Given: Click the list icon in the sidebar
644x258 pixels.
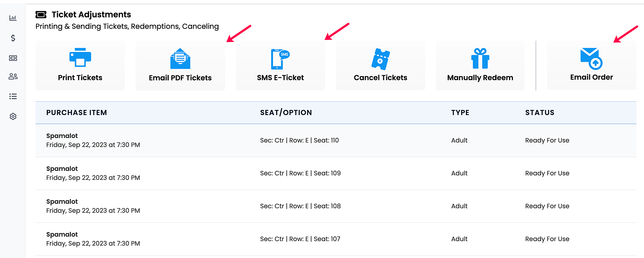Looking at the screenshot, I should pos(13,96).
